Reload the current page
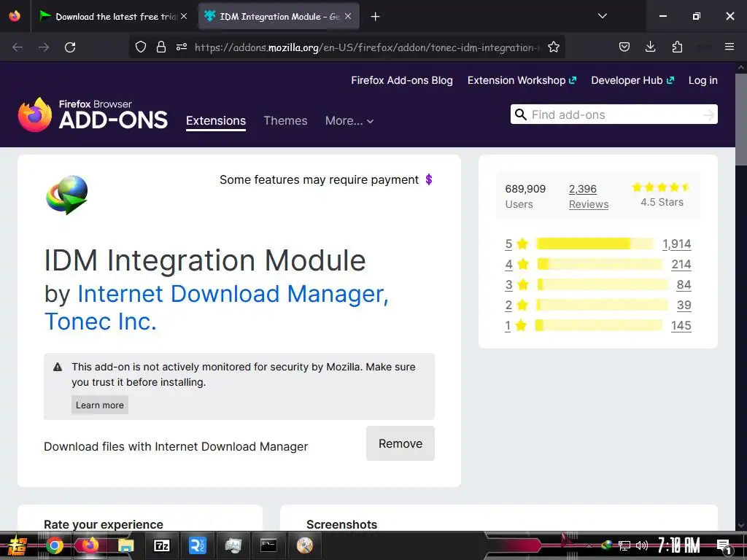 tap(70, 47)
